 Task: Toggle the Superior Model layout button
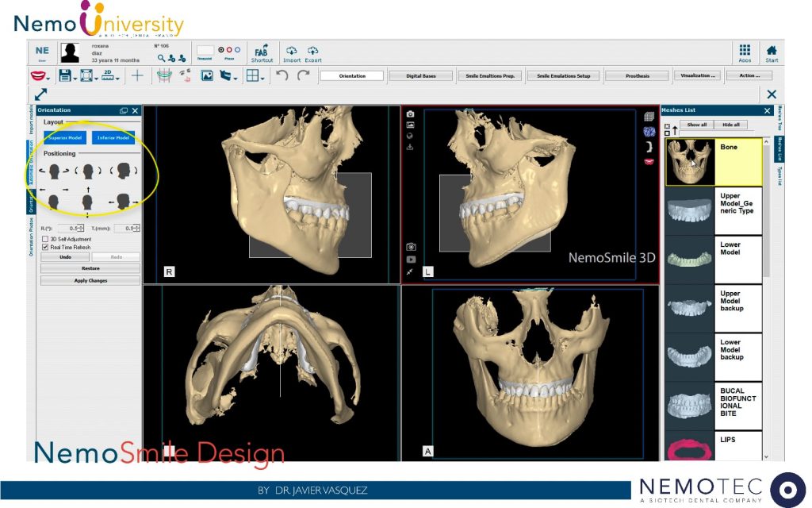tap(65, 137)
